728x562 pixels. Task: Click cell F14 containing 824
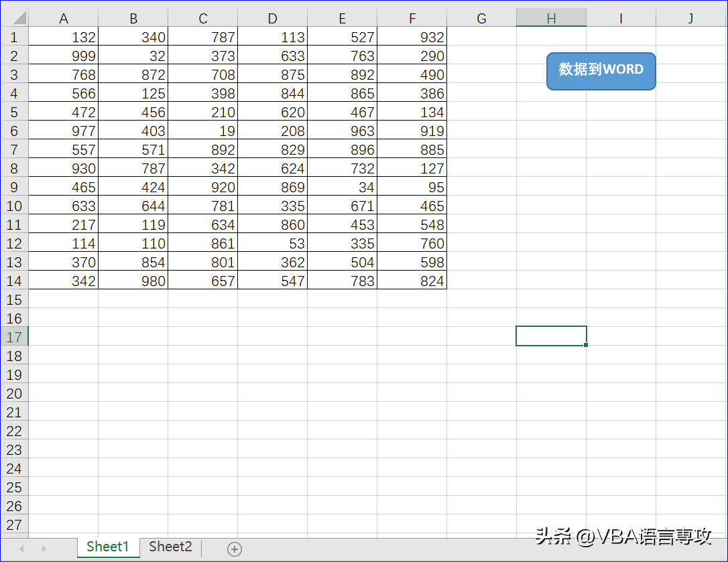(x=412, y=281)
